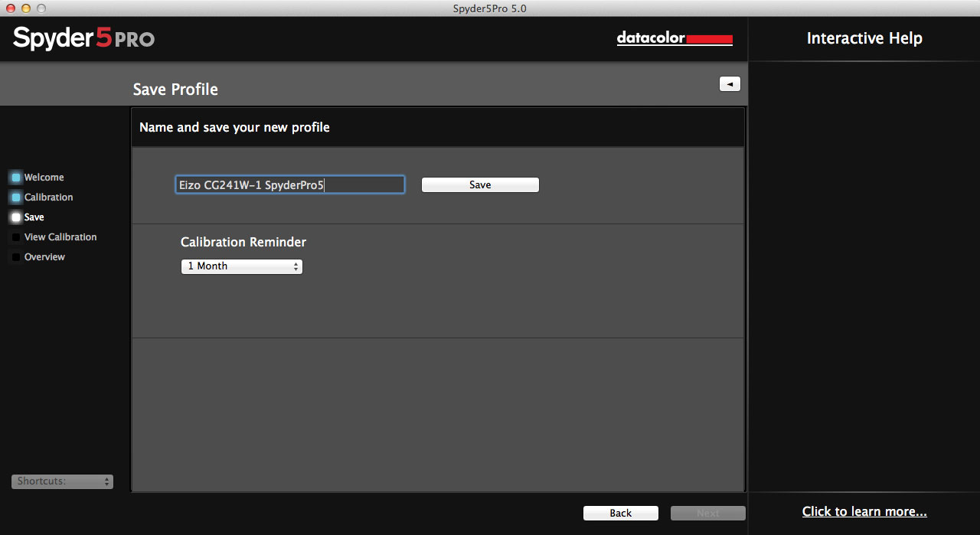Click 'Name and save your new profile' text
The height and width of the screenshot is (535, 980).
click(x=234, y=127)
